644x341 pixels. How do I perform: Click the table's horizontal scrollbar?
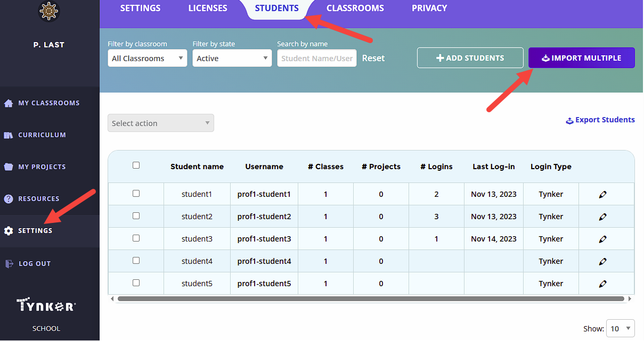tap(371, 299)
